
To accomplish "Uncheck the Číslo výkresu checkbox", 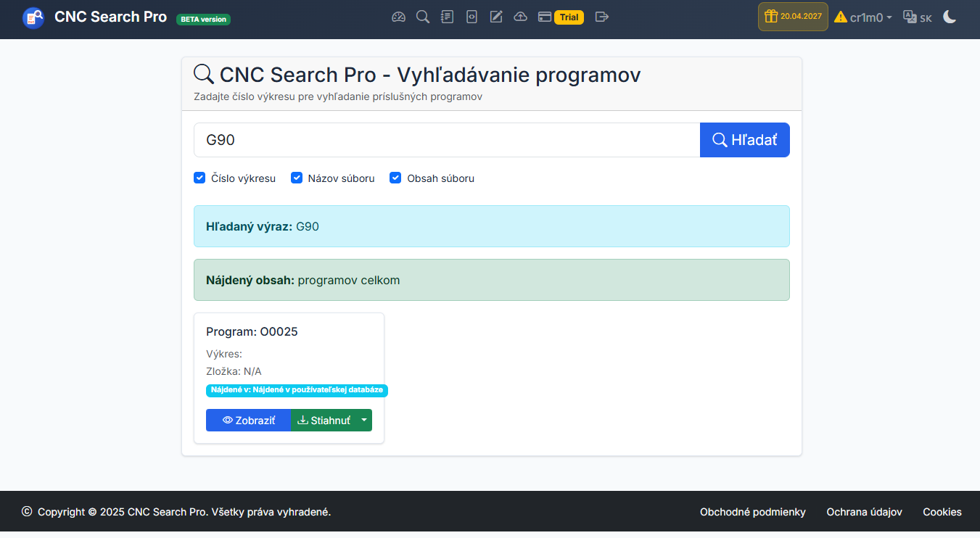I will click(200, 178).
